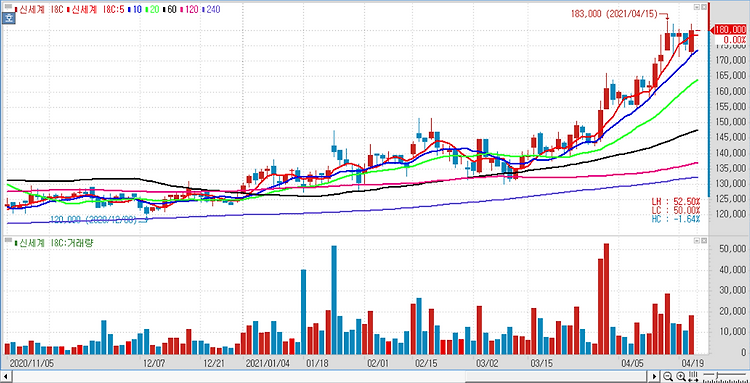
Task: Click the zoom out magnifier icon
Action: tap(668, 376)
